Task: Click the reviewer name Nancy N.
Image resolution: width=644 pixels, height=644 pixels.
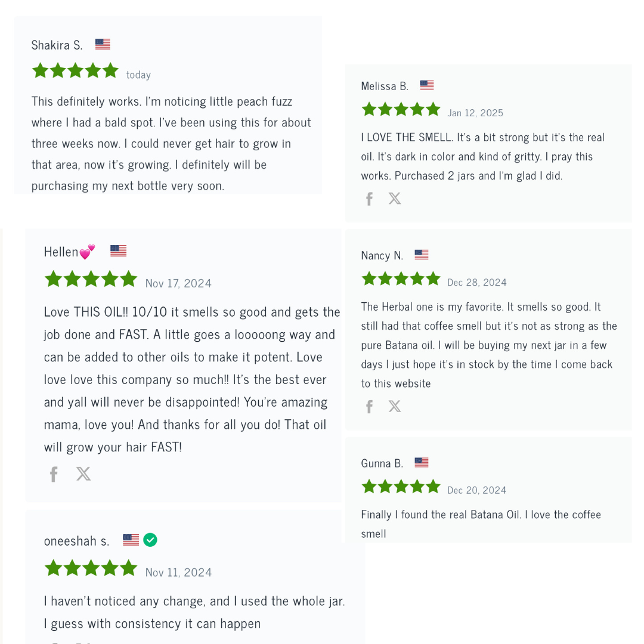Action: pyautogui.click(x=382, y=255)
